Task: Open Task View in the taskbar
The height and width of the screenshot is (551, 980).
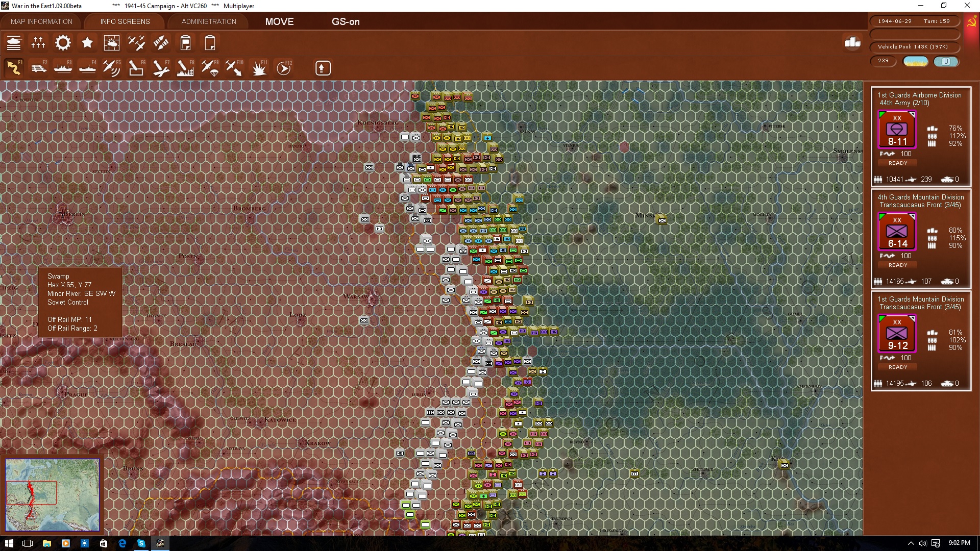Action: pos(28,543)
